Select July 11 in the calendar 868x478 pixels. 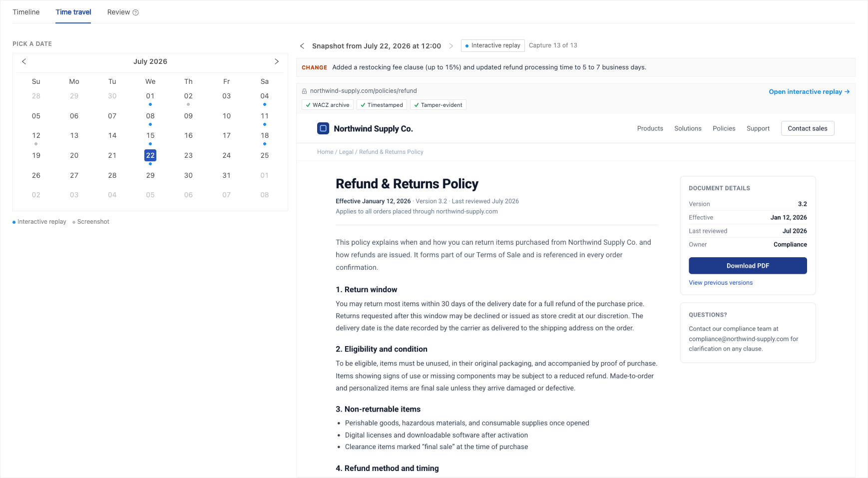pyautogui.click(x=265, y=116)
